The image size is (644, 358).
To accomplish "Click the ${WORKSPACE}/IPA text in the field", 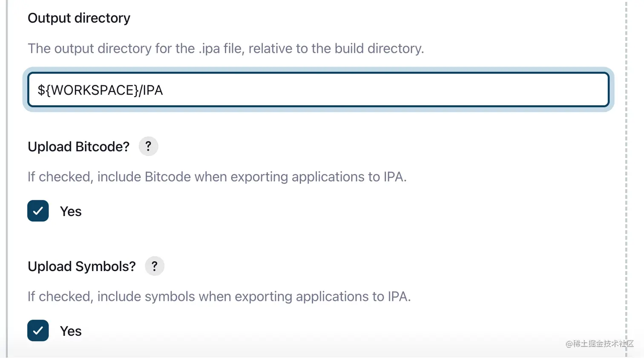I will tap(100, 90).
